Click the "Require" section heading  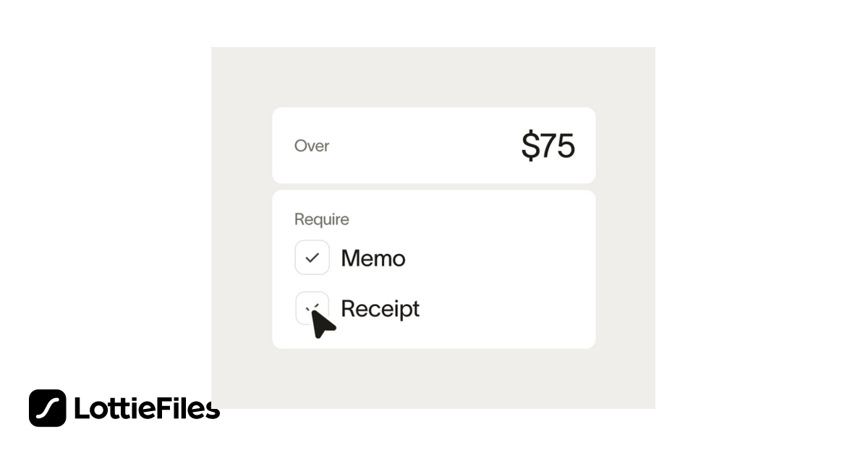coord(321,219)
